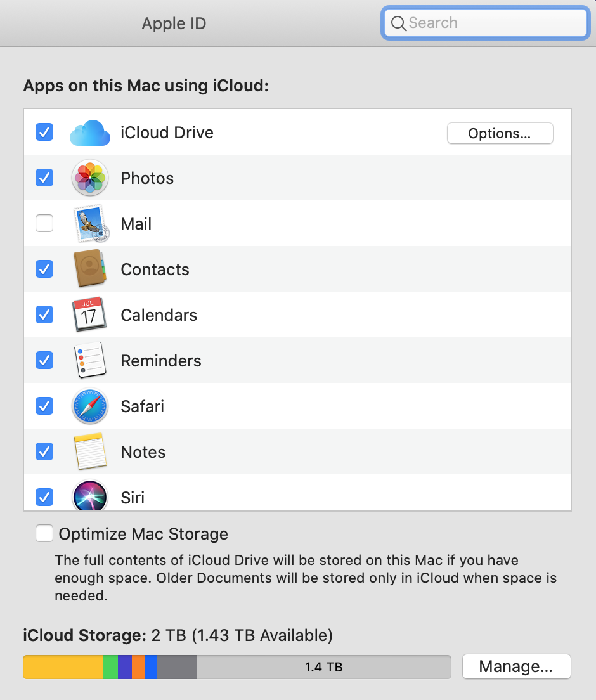Click the Siri icon

(x=90, y=496)
